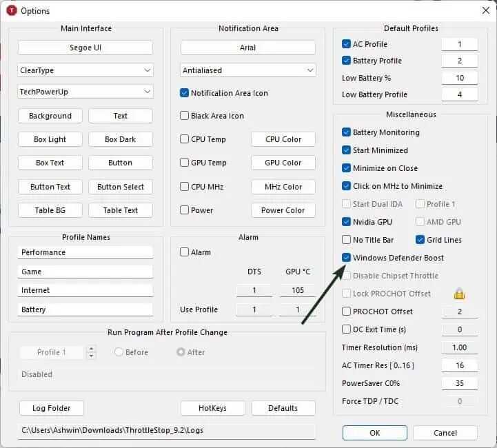Click the MHz Color button
The width and height of the screenshot is (497, 448).
tap(283, 187)
